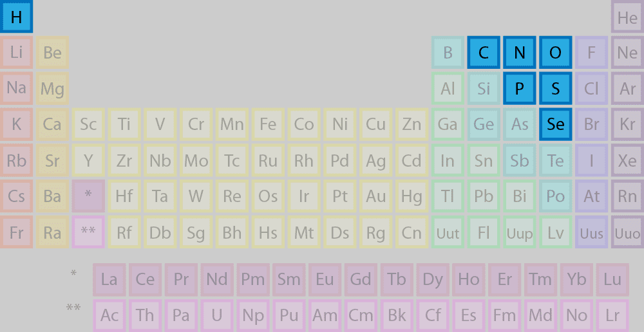This screenshot has height=332, width=644.
Task: Select the highlighted Carbon (C) tile
Action: [484, 53]
